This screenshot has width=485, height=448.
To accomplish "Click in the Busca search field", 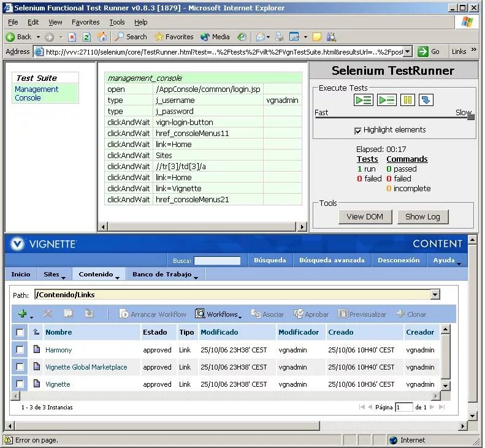I will [217, 260].
